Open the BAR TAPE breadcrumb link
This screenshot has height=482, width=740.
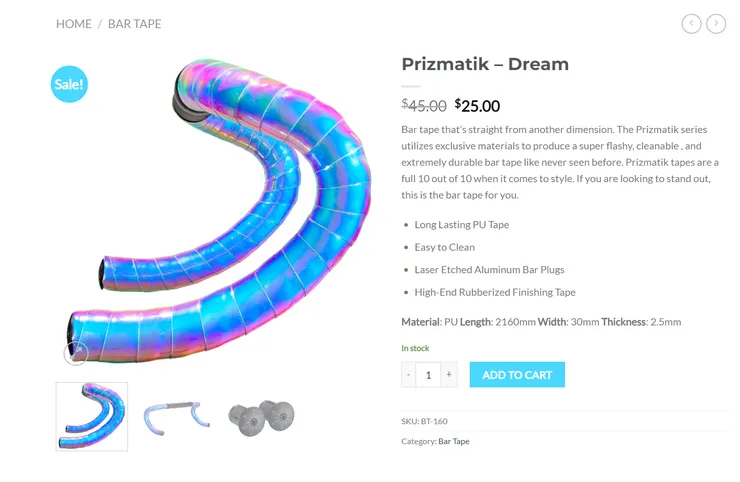[x=135, y=24]
